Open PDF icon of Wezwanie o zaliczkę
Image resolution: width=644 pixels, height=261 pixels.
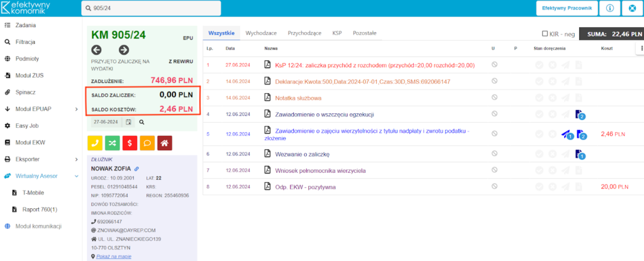[267, 154]
